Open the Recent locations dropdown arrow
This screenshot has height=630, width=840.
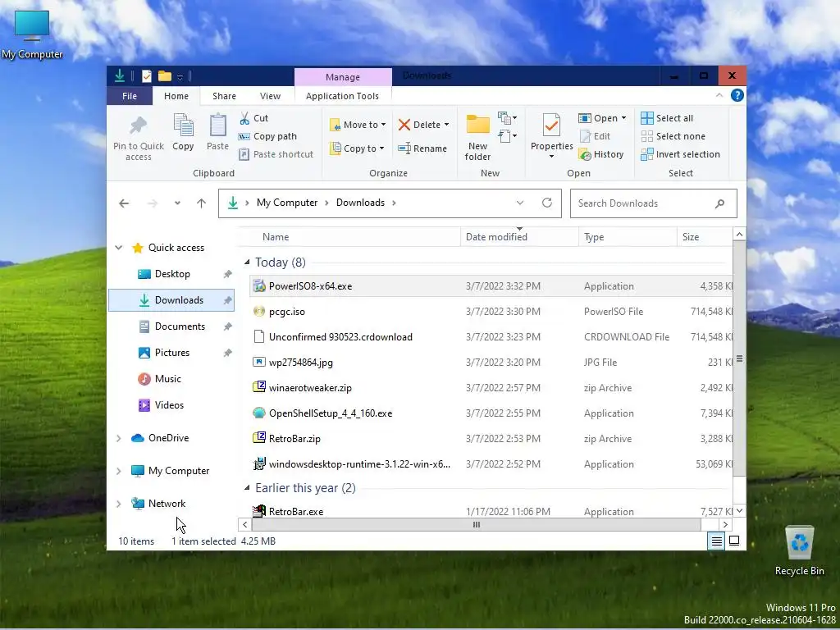point(177,203)
